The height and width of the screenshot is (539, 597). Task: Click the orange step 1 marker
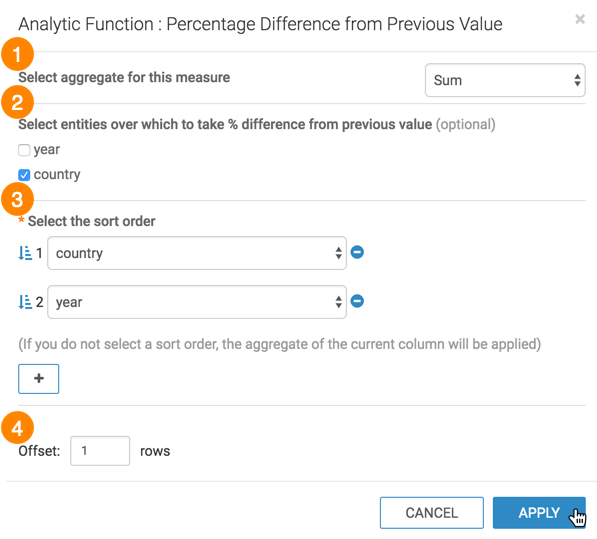tap(18, 54)
